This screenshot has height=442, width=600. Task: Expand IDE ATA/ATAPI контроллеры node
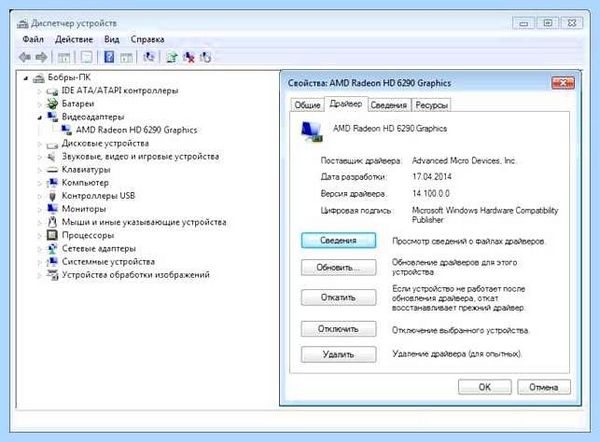(x=39, y=91)
